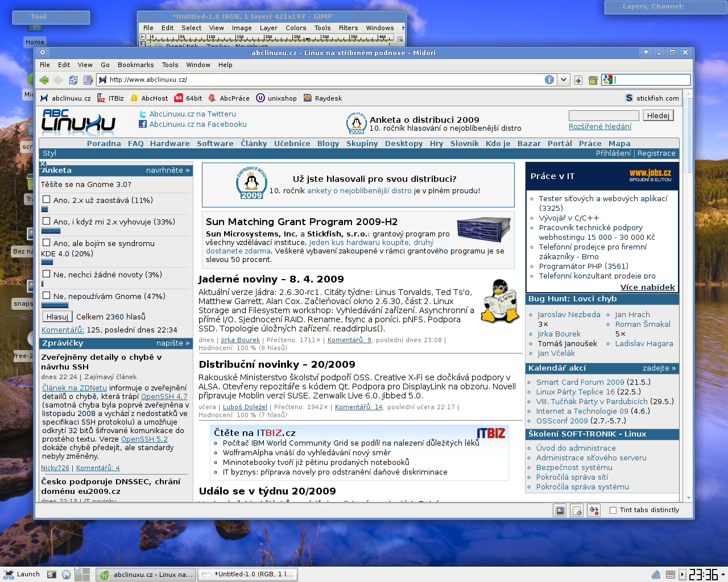Open the trash closed-tabs icon

tap(593, 80)
